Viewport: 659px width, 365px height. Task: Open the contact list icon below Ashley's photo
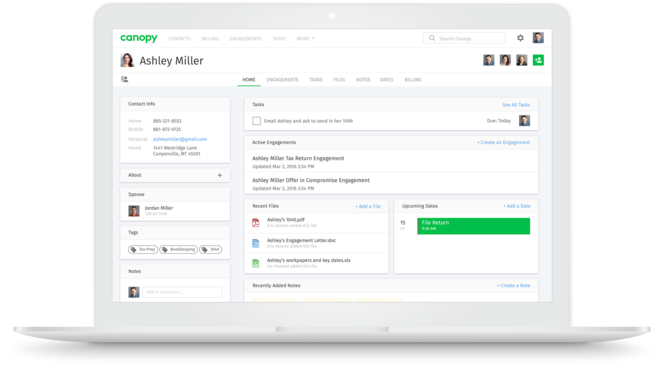pos(124,79)
